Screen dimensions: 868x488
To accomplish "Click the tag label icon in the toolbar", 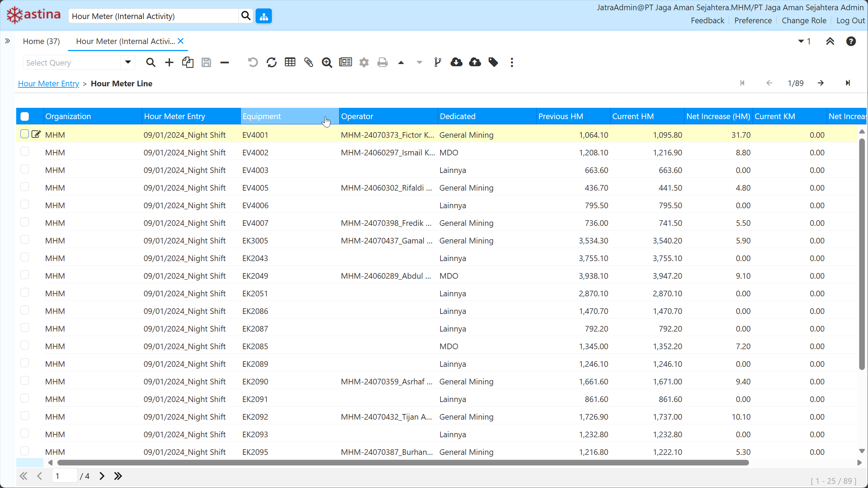I will (x=493, y=63).
